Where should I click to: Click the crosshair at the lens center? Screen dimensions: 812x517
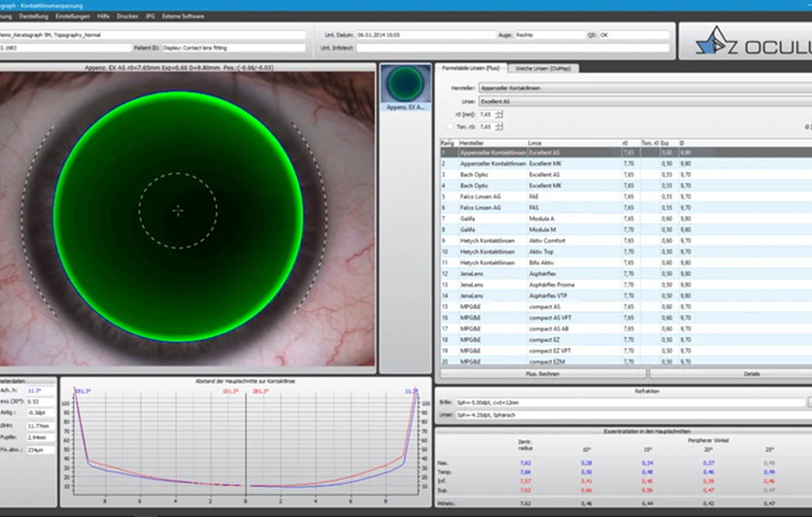pyautogui.click(x=178, y=210)
